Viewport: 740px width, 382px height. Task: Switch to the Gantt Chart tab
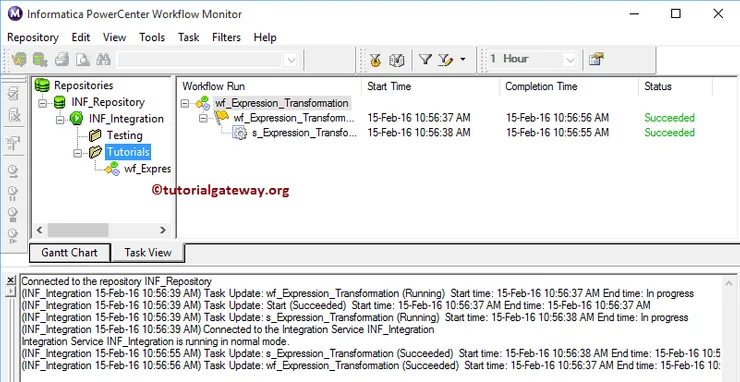tap(70, 253)
